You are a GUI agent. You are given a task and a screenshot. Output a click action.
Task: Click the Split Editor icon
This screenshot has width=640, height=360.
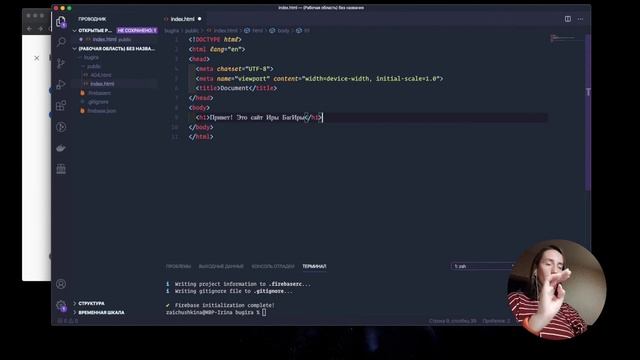pyautogui.click(x=568, y=19)
